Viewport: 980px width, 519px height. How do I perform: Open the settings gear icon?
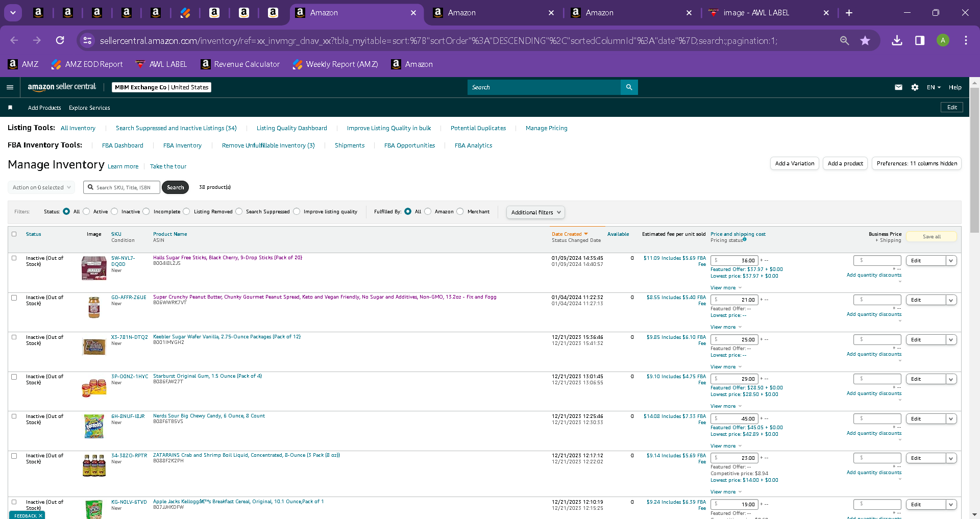click(x=915, y=87)
